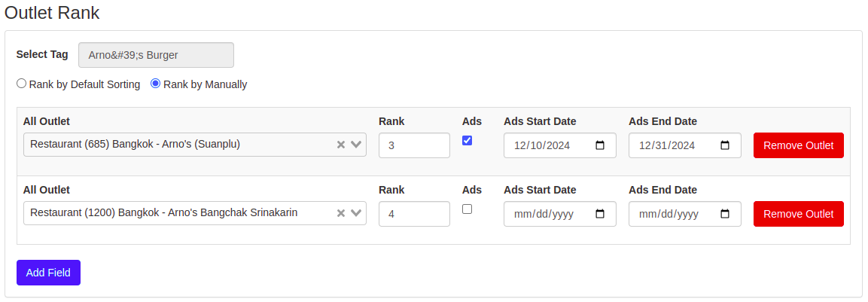This screenshot has height=302, width=868.
Task: Open calendar picker for second row's empty start date
Action: click(x=600, y=214)
